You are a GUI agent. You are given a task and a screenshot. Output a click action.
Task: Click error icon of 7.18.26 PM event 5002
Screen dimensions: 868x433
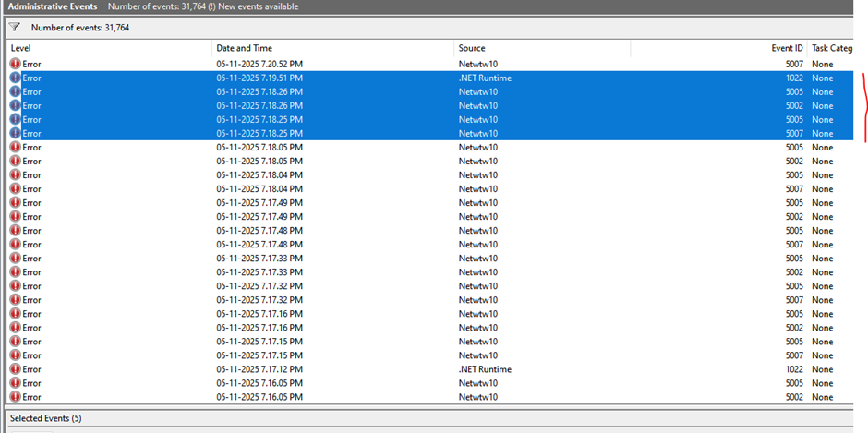click(x=15, y=105)
